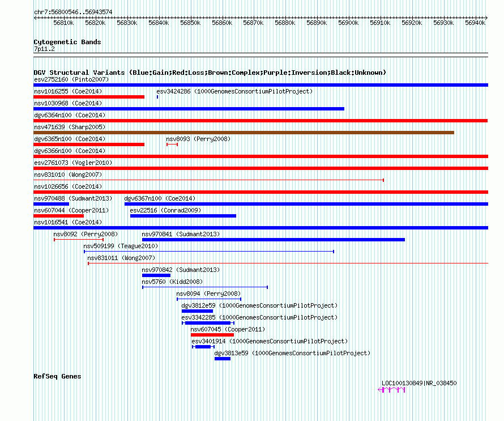Select the brown nsv471639 complex bar
The height and width of the screenshot is (421, 504).
tap(244, 133)
